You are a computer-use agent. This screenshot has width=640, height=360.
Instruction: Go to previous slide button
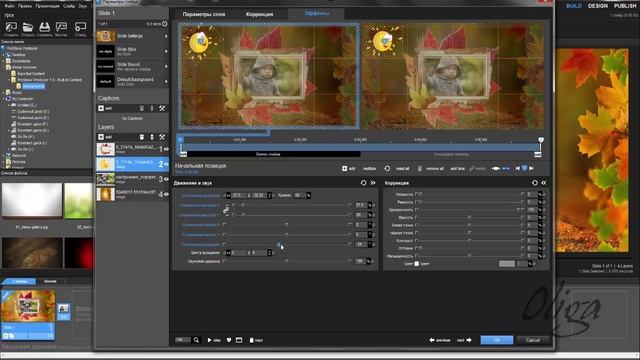click(440, 340)
